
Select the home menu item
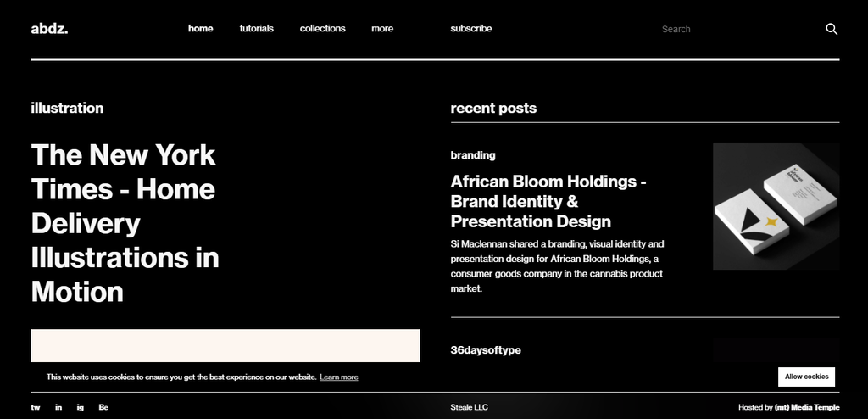point(201,28)
